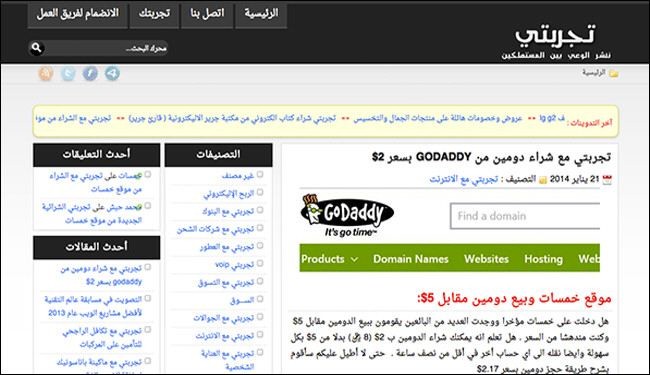Viewport: 650px width, 375px height.
Task: Open the اتصل بنا nav tab
Action: pyautogui.click(x=207, y=15)
